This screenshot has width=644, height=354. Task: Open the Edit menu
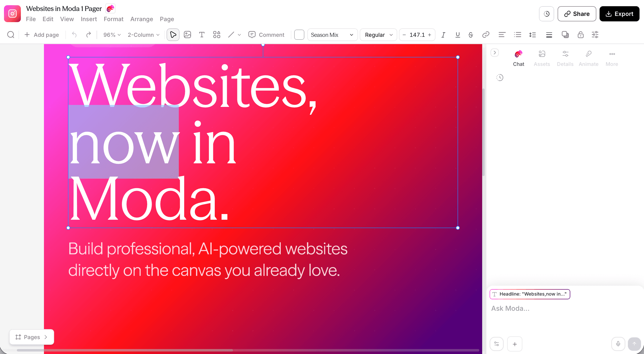[48, 19]
